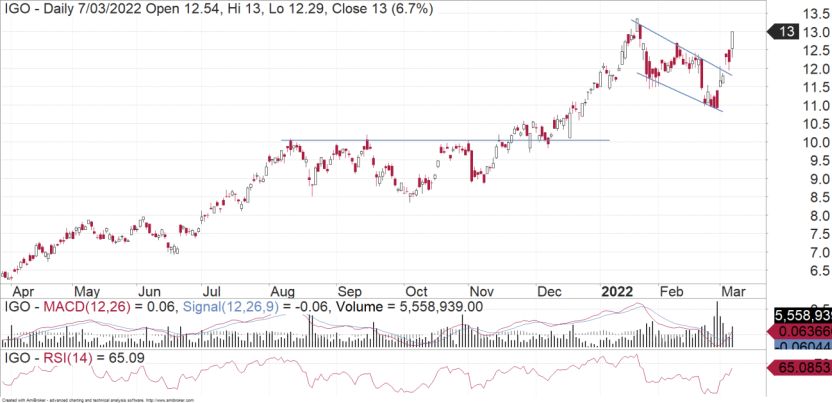Click the lower descending channel trendline
Screen dimensions: 832x403
(x=680, y=92)
